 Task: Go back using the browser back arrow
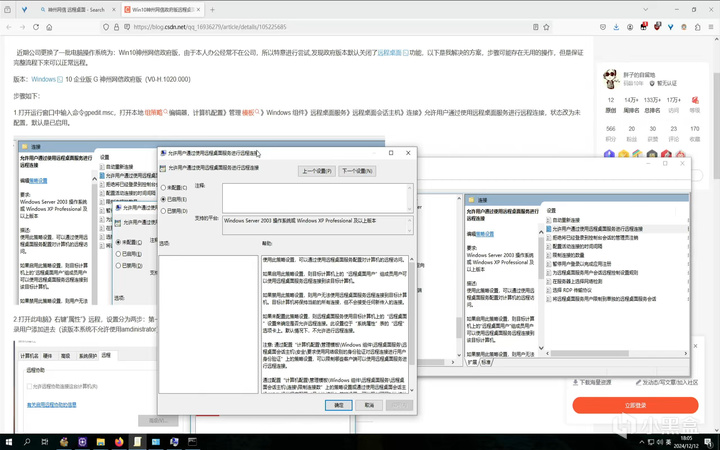pos(9,27)
